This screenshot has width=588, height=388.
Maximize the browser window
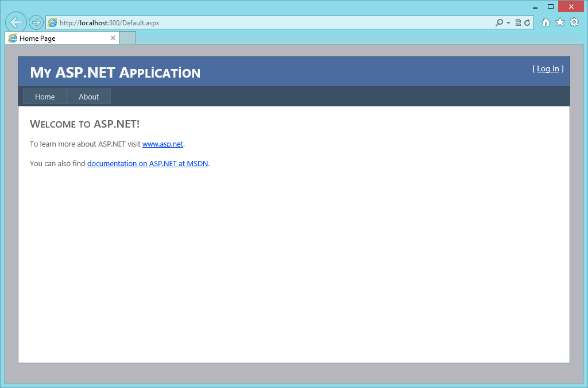click(551, 6)
